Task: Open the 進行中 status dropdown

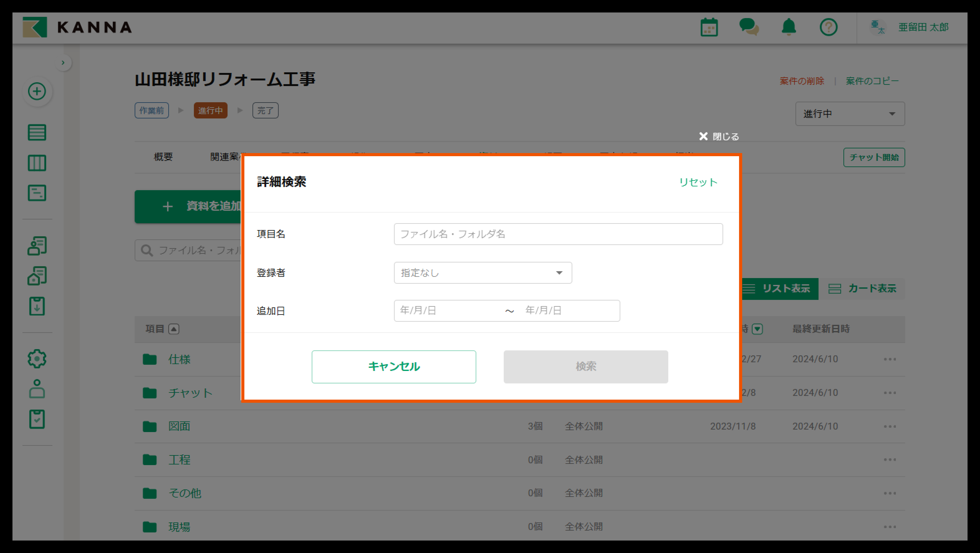Action: tap(850, 114)
